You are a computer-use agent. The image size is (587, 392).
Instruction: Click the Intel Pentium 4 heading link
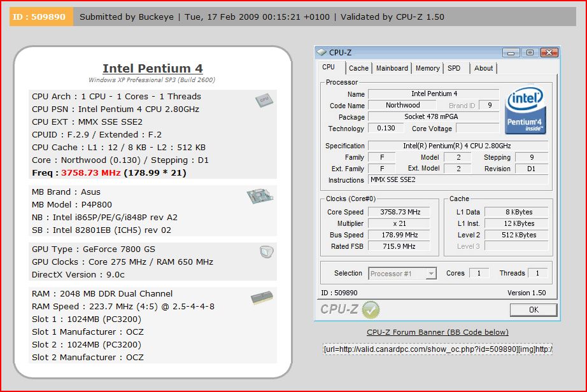coord(153,69)
